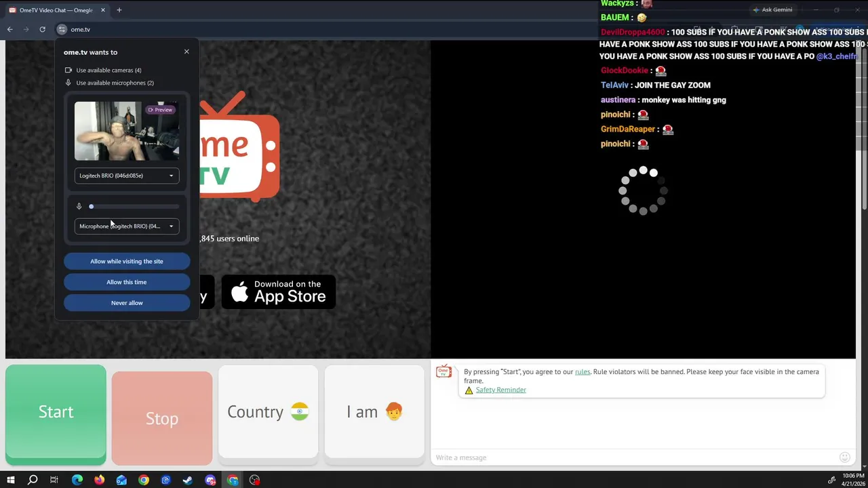Close the ome.tv permission popup
This screenshot has height=488, width=868.
186,52
